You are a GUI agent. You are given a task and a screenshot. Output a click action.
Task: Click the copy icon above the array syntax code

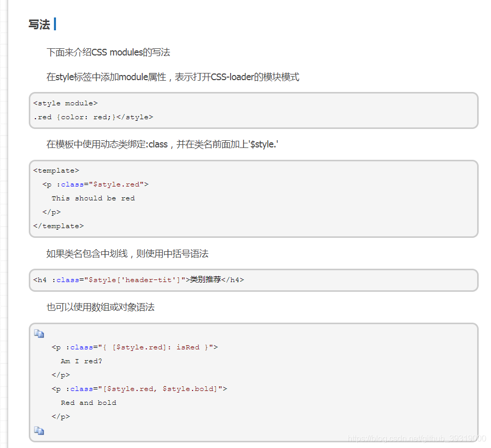[39, 333]
